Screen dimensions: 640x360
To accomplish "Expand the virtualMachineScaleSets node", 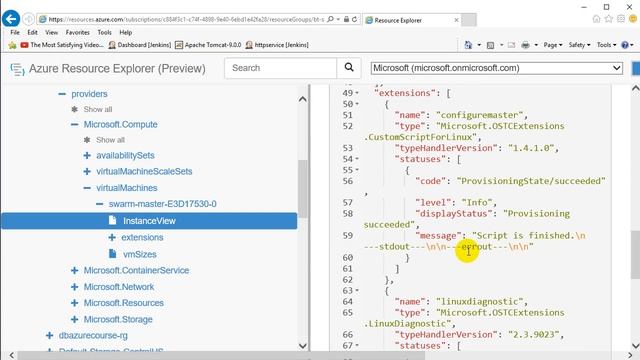I will [87, 171].
